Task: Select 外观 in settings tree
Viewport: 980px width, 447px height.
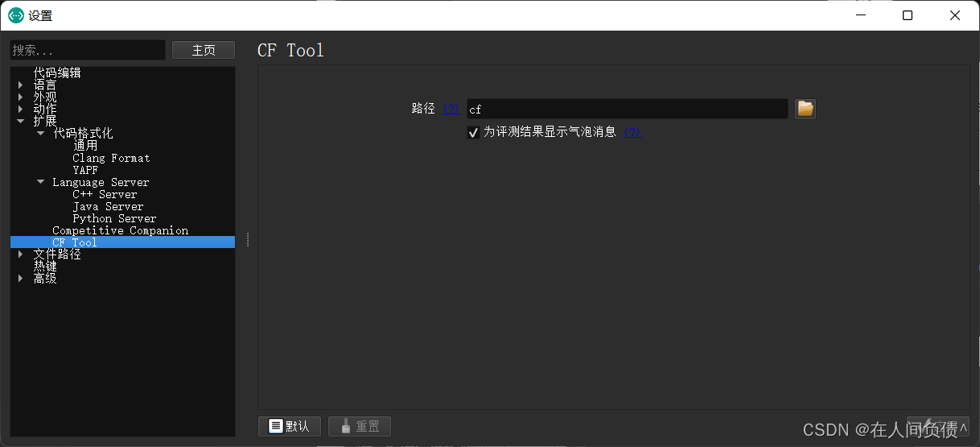Action: coord(45,97)
